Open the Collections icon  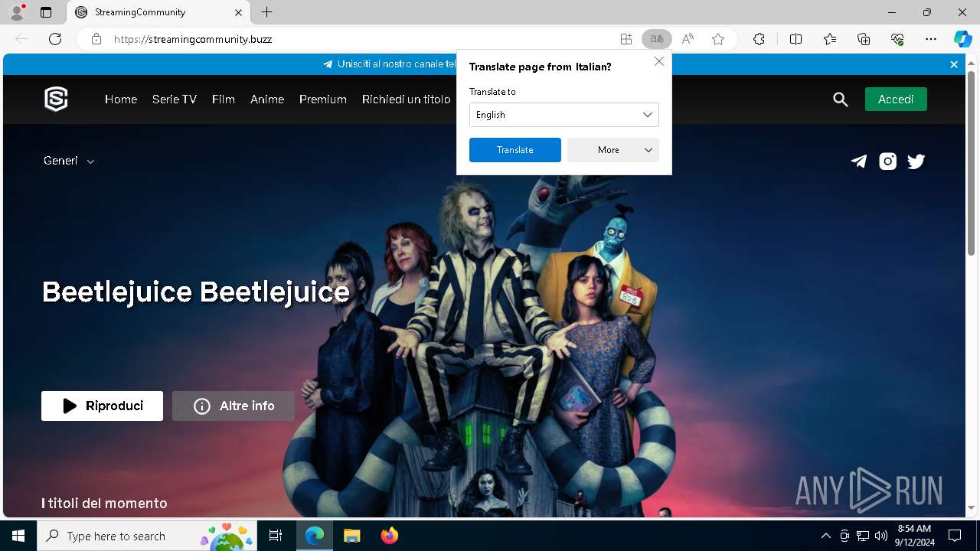pos(864,39)
